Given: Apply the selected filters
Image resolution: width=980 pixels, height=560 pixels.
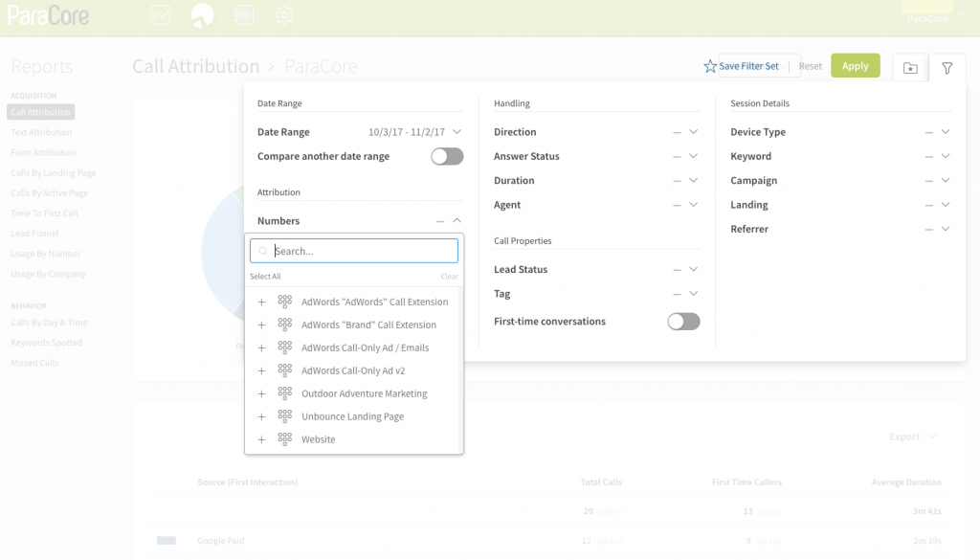Looking at the screenshot, I should click(855, 66).
